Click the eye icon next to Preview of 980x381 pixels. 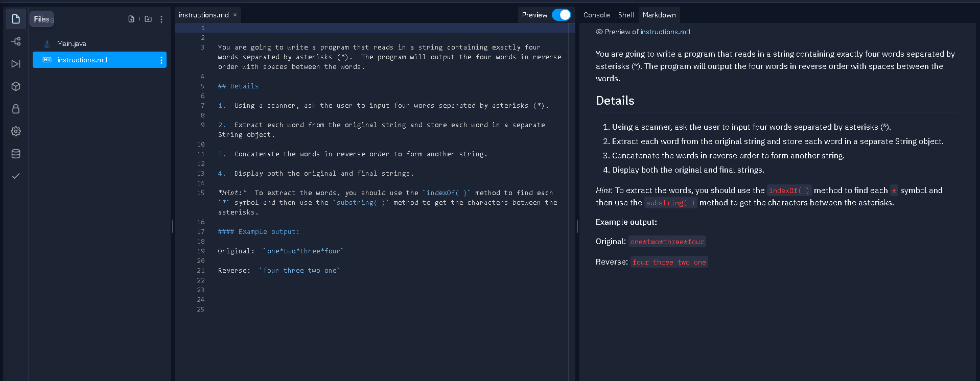[x=599, y=32]
